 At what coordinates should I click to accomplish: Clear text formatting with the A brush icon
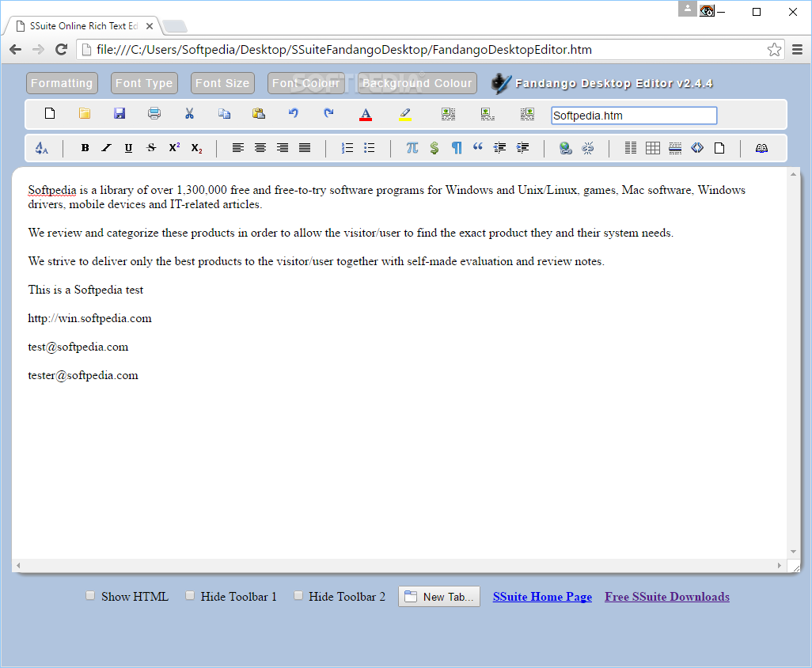pyautogui.click(x=42, y=148)
